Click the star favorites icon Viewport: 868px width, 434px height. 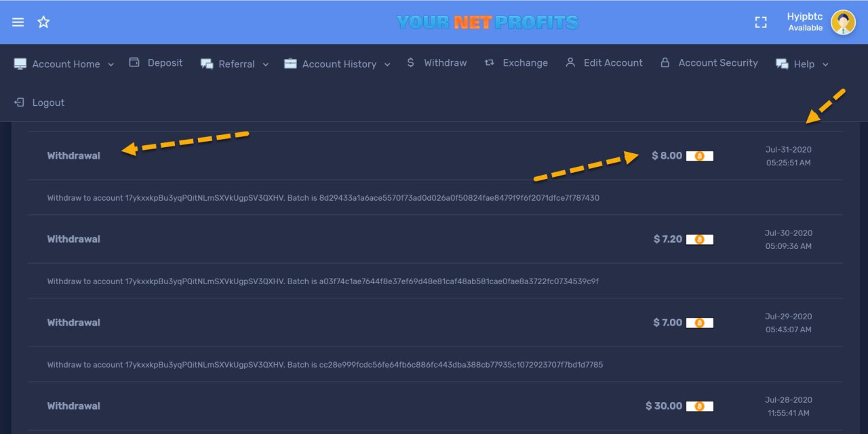(x=43, y=22)
